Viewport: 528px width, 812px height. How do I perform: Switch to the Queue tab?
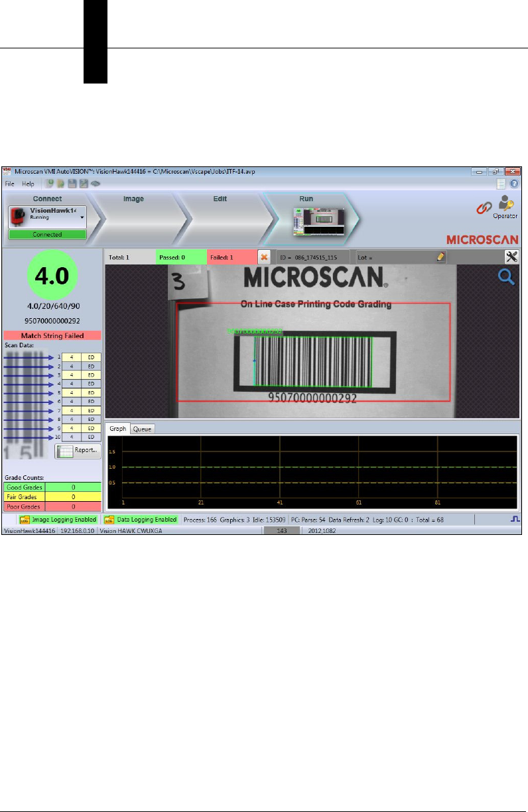point(143,429)
